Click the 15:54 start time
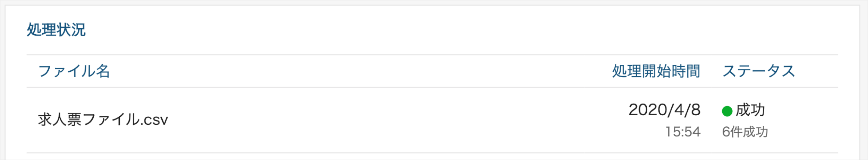 click(683, 132)
